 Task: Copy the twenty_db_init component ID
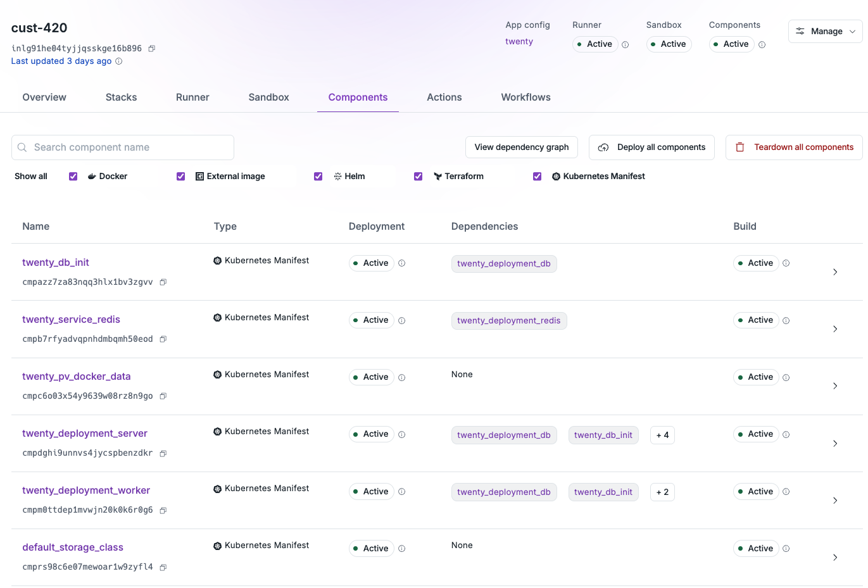pos(163,282)
